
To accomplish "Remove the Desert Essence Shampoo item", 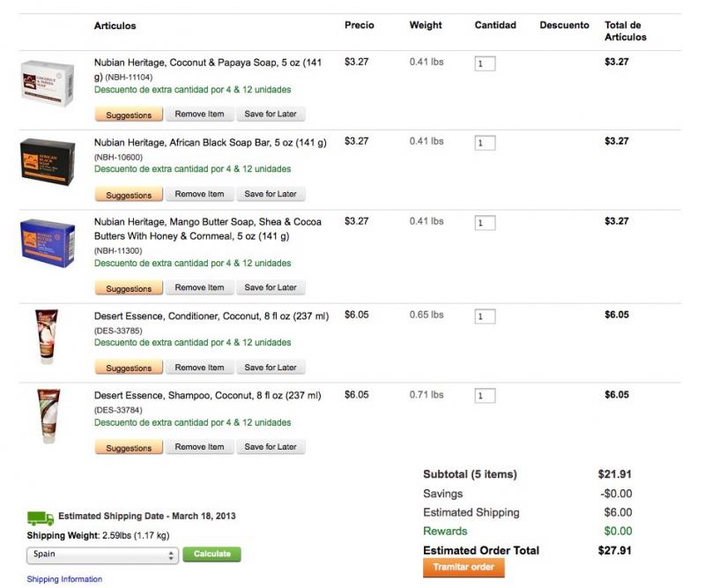I will [200, 447].
